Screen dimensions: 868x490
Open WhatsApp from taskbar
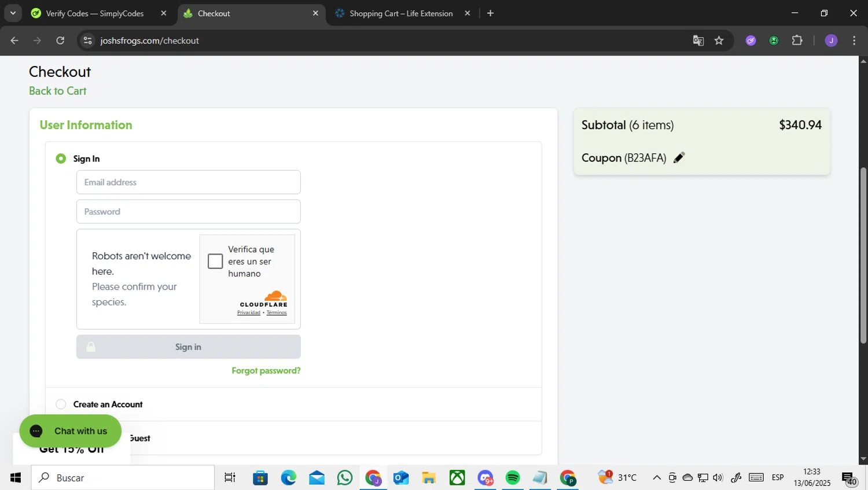tap(345, 478)
